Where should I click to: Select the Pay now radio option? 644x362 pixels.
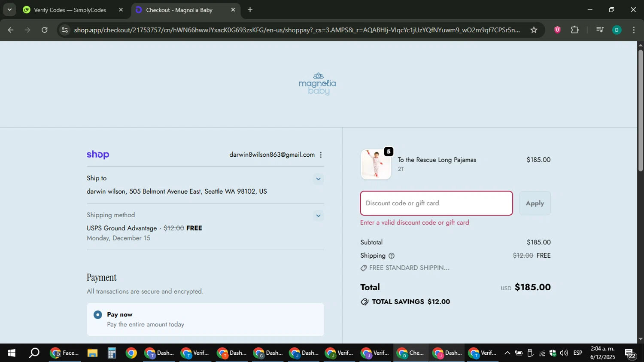[x=98, y=315]
